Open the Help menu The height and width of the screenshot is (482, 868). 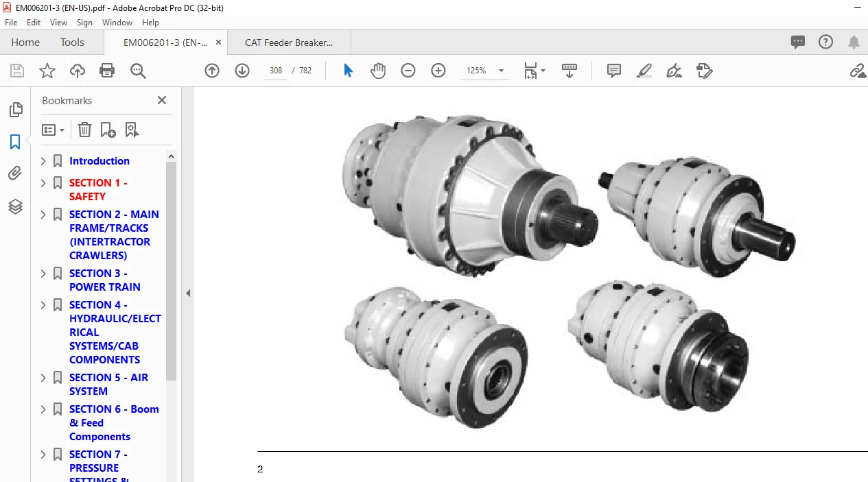click(x=150, y=23)
